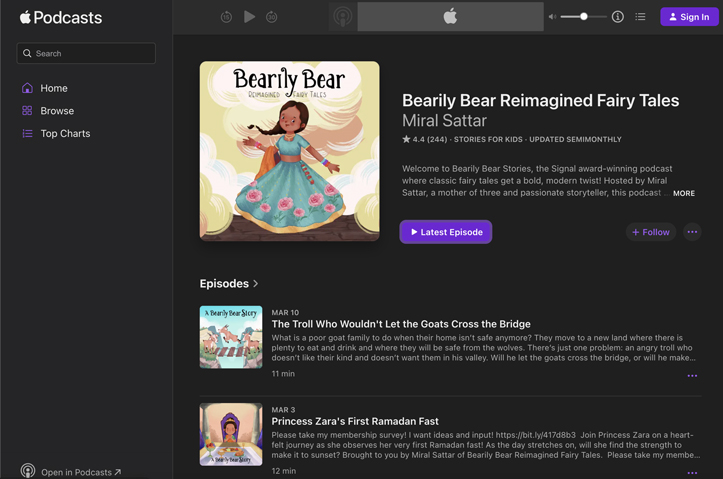The width and height of the screenshot is (723, 479).
Task: Click the MAR 10 episode date
Action: coord(285,313)
